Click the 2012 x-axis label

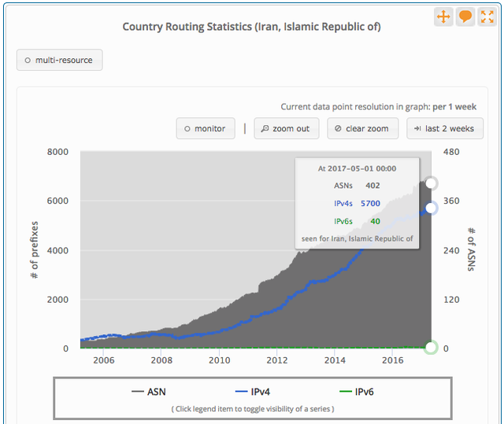click(x=277, y=360)
